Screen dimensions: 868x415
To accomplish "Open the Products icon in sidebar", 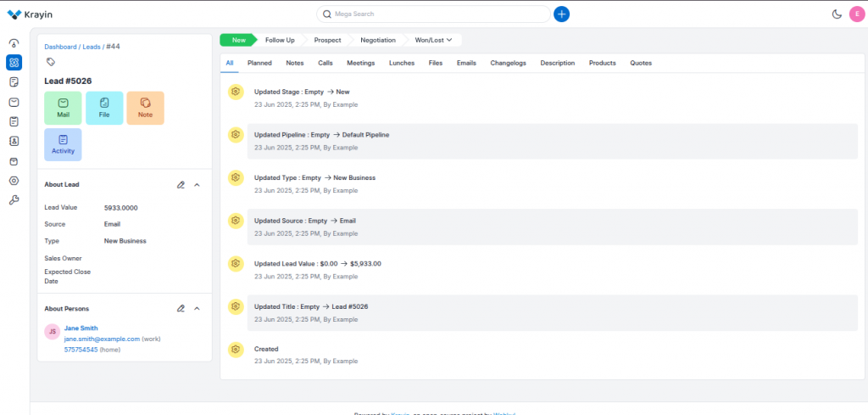I will pos(14,161).
